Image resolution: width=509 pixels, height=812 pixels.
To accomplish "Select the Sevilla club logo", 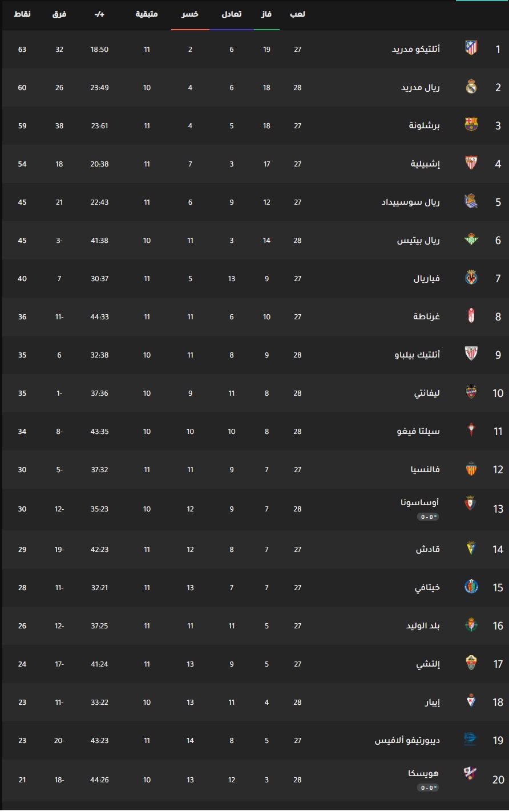I will point(471,164).
